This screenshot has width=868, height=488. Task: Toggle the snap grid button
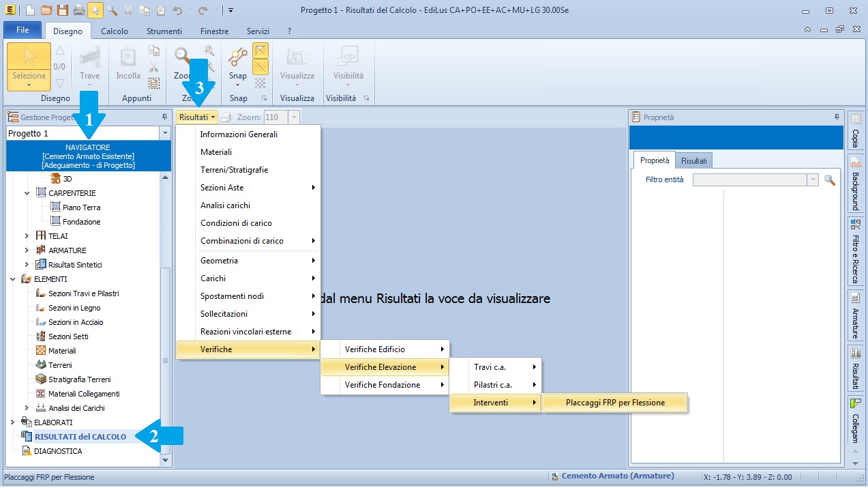click(260, 83)
